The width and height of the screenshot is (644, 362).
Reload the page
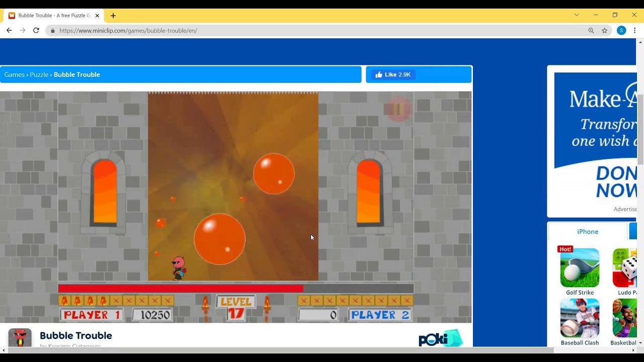pos(36,30)
